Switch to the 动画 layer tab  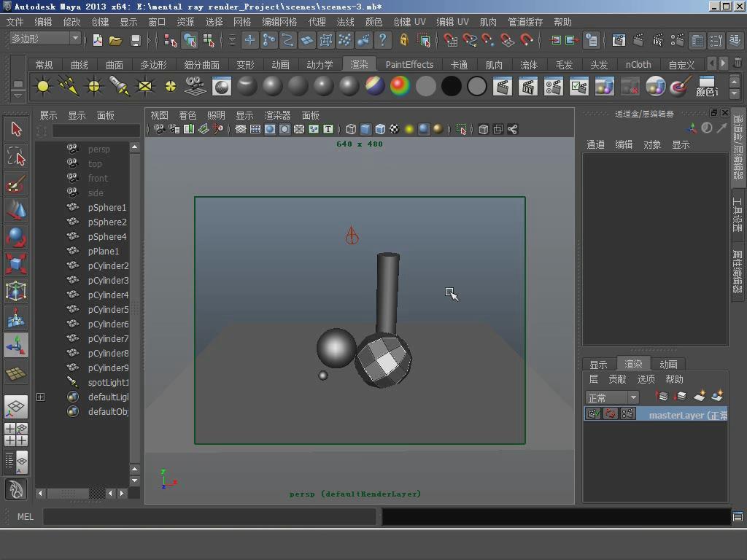pyautogui.click(x=668, y=365)
